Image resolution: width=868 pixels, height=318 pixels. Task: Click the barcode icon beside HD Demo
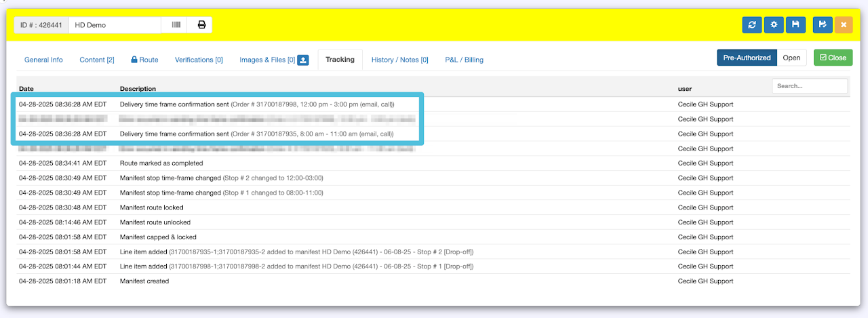click(x=176, y=25)
